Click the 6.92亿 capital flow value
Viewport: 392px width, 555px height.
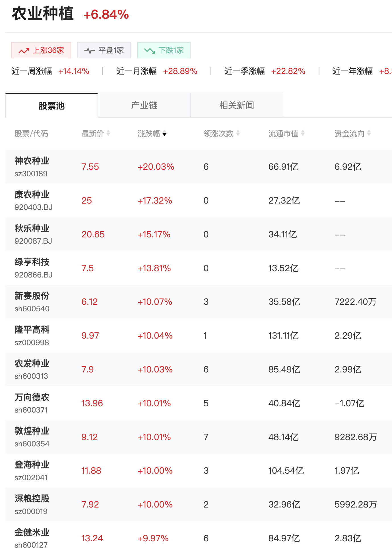[x=348, y=167]
